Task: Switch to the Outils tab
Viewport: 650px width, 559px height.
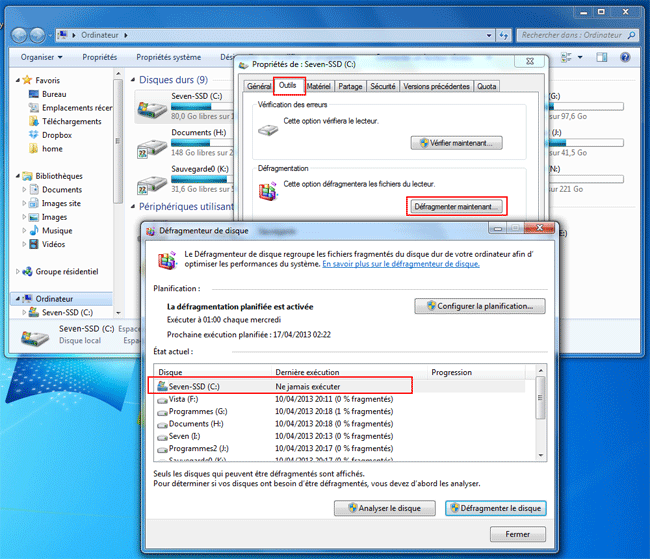Action: click(x=288, y=86)
